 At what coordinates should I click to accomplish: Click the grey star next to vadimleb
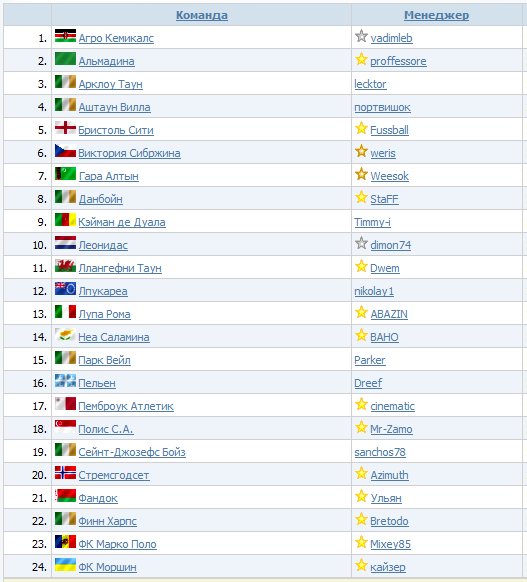[x=361, y=36]
